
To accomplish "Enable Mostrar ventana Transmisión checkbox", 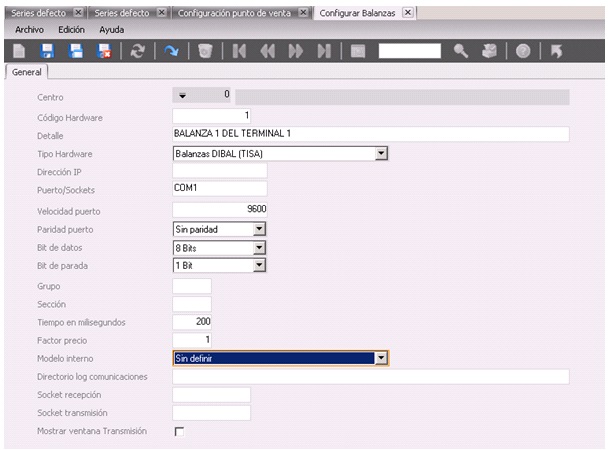I will [x=180, y=431].
